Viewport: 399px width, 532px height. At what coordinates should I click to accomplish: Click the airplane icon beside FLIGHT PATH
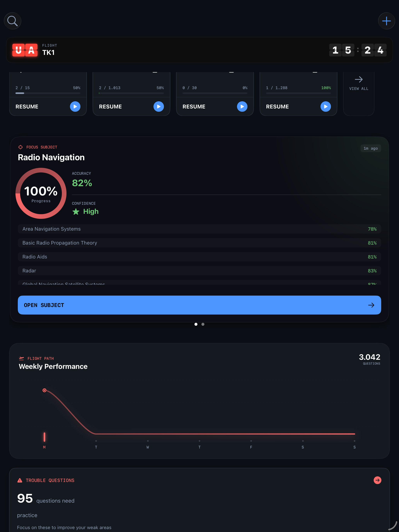(x=21, y=358)
